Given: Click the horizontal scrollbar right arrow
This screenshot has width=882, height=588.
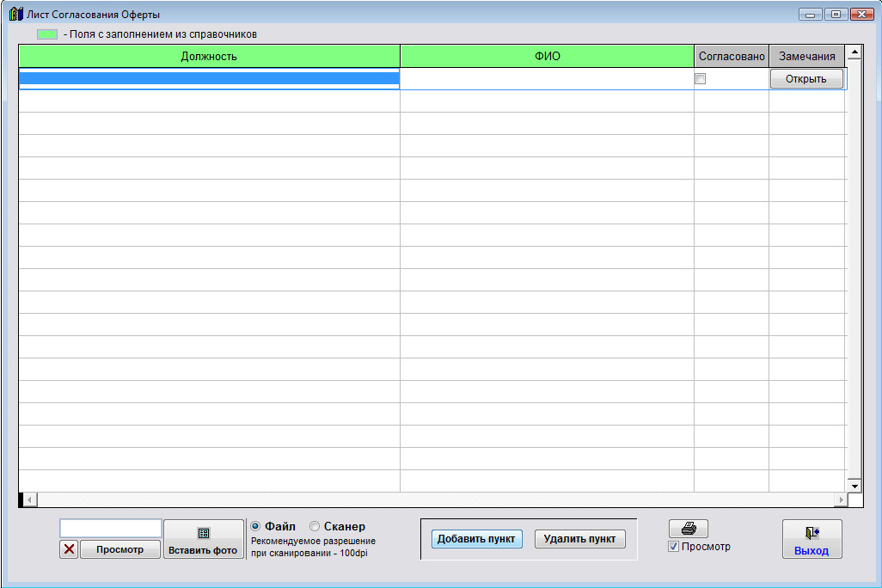Looking at the screenshot, I should [x=841, y=499].
